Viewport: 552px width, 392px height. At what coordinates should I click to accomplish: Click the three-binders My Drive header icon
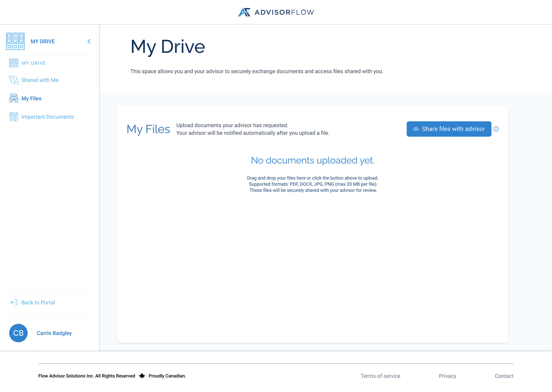pyautogui.click(x=15, y=41)
